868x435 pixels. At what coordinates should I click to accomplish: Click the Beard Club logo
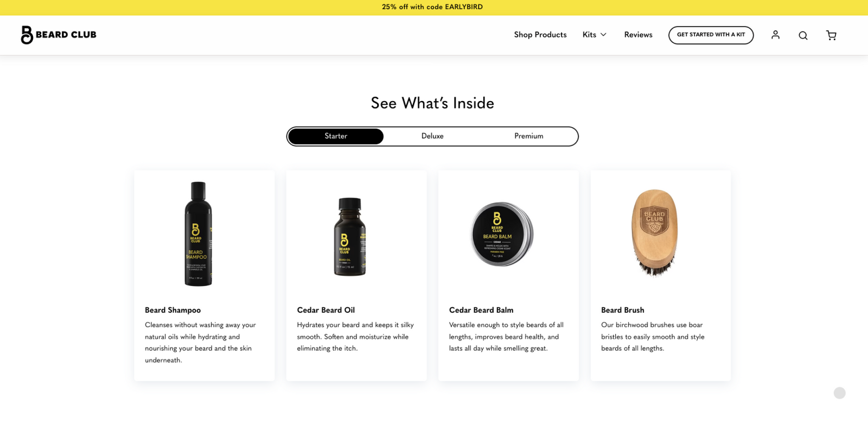click(x=59, y=35)
